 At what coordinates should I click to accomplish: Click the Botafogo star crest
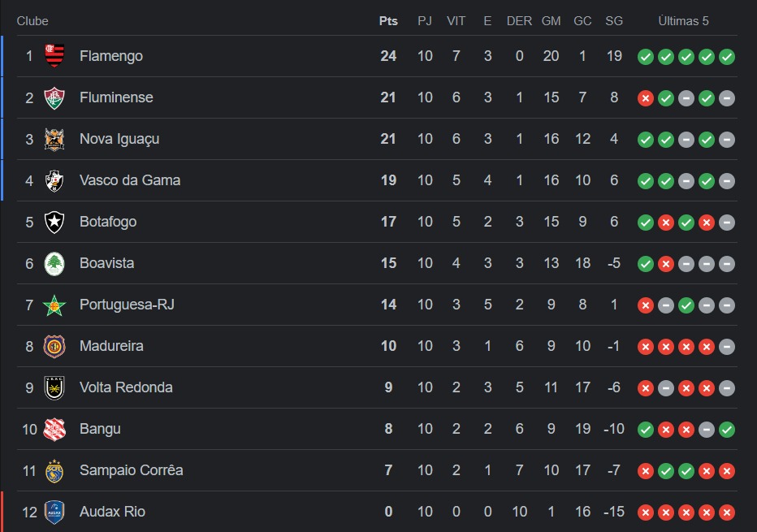coord(54,222)
